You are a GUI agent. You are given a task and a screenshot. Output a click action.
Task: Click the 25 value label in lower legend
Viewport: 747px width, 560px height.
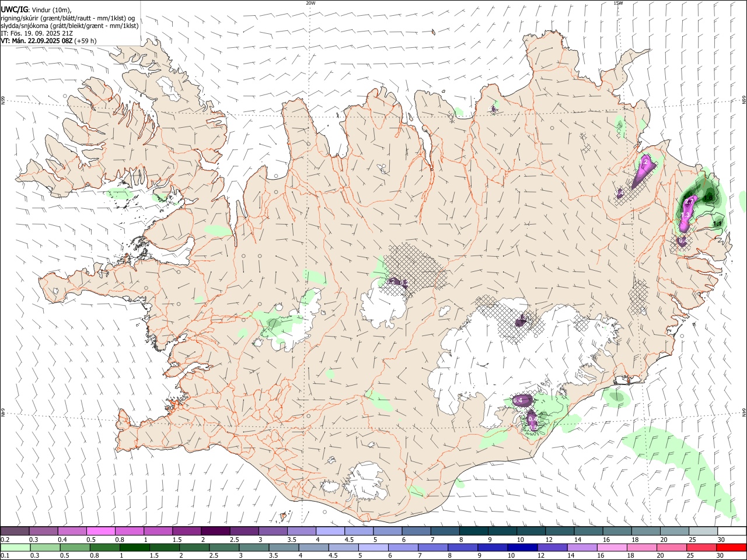[x=690, y=555]
